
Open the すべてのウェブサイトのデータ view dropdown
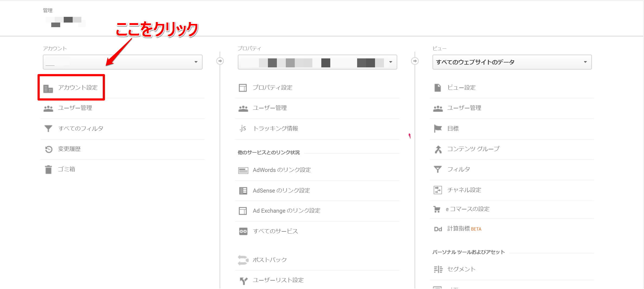tap(512, 62)
